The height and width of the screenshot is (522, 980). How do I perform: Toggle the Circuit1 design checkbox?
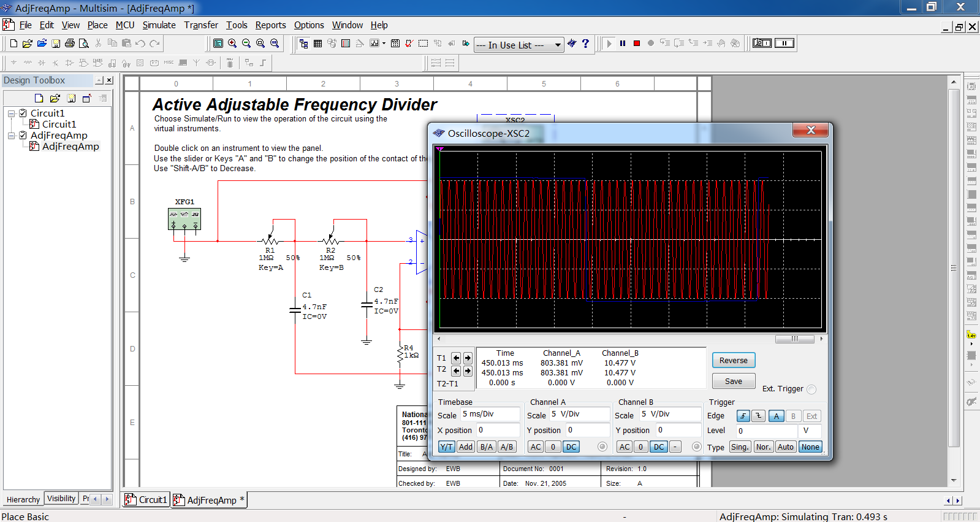pos(23,113)
